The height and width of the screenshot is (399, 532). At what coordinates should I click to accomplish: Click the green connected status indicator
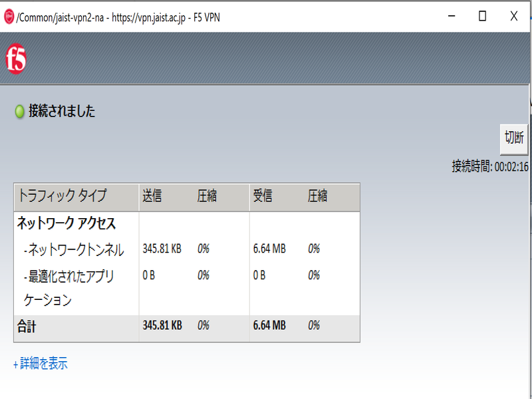(x=20, y=111)
